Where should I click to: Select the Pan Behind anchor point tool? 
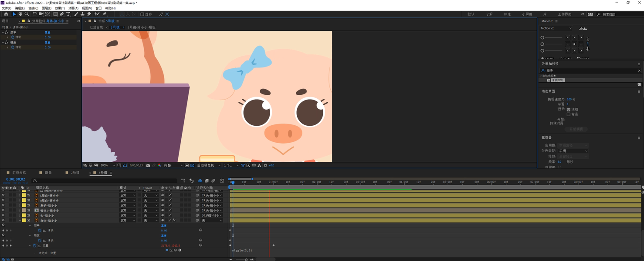pos(47,14)
